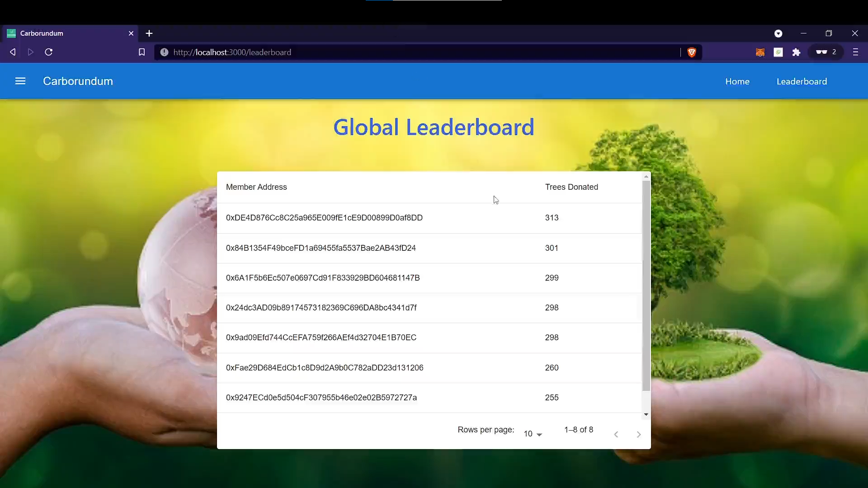Click the bookmark page icon
Screen dimensions: 868x488
click(x=142, y=52)
